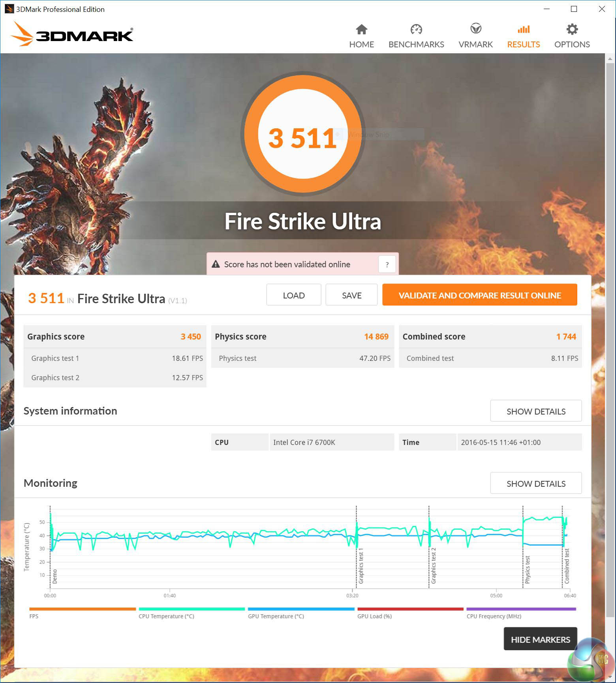616x683 pixels.
Task: Click the CPU Frequency legend color bar
Action: click(521, 609)
